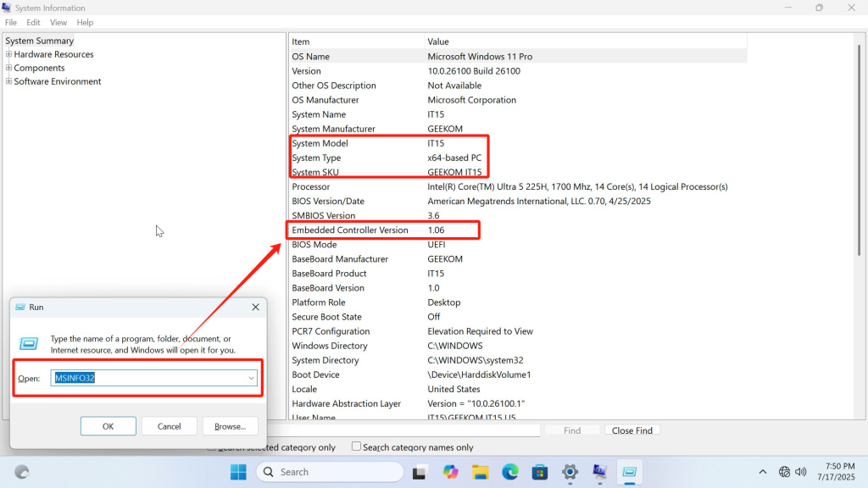Select the OS Name row label

pos(310,57)
